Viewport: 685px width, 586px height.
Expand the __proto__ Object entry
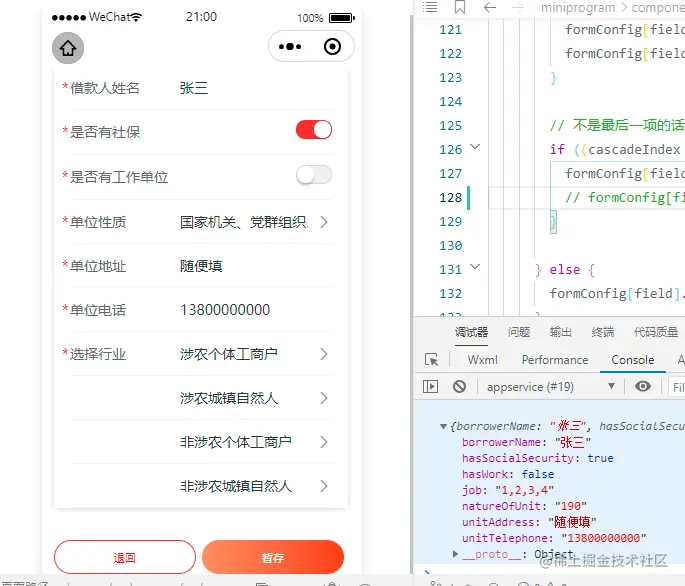(455, 554)
